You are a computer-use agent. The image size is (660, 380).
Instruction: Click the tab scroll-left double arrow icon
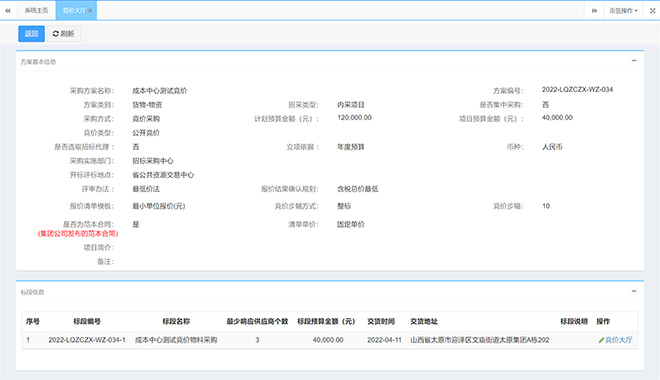click(x=8, y=11)
